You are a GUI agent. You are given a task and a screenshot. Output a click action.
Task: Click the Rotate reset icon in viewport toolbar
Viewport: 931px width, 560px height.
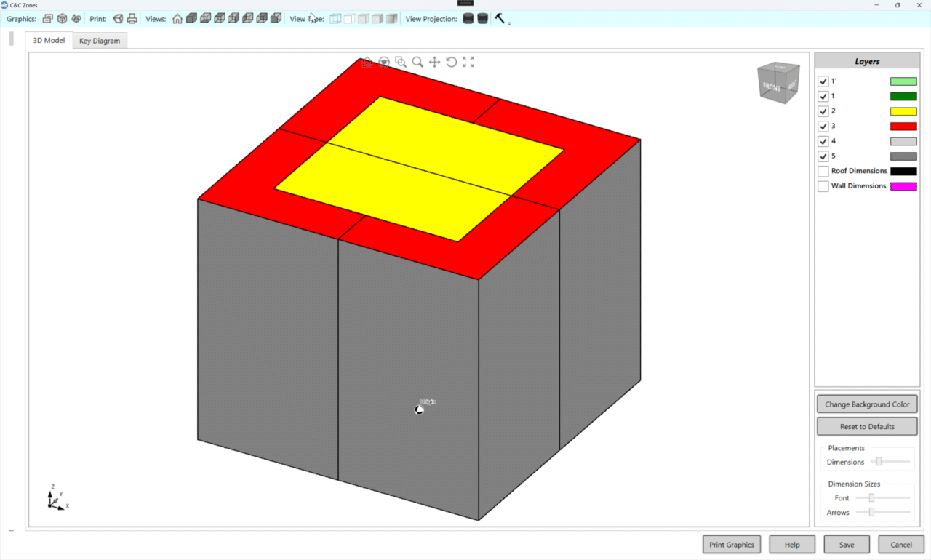pos(451,62)
